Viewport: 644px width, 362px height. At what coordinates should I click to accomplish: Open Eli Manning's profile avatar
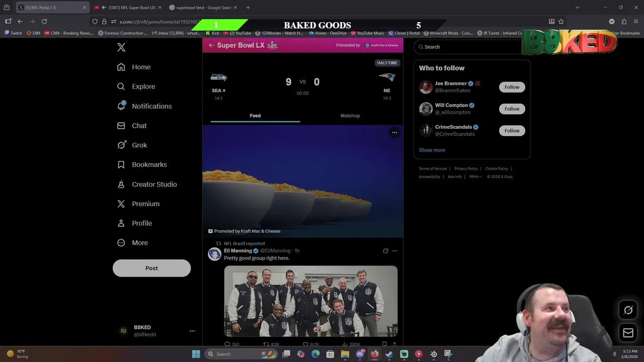point(215,254)
